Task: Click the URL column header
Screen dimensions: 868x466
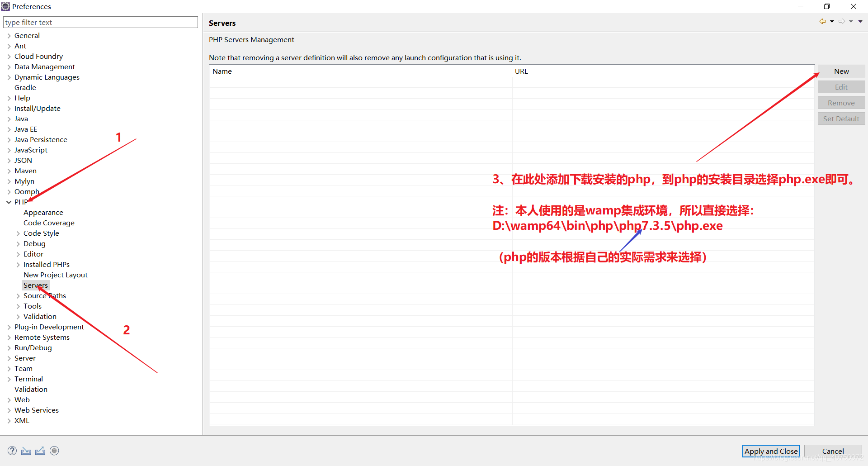Action: click(663, 71)
